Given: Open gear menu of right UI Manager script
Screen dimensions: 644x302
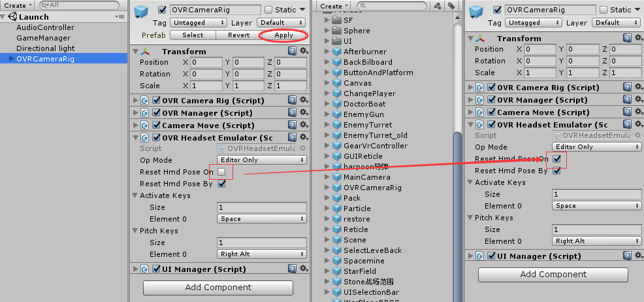Looking at the screenshot, I should [x=639, y=256].
